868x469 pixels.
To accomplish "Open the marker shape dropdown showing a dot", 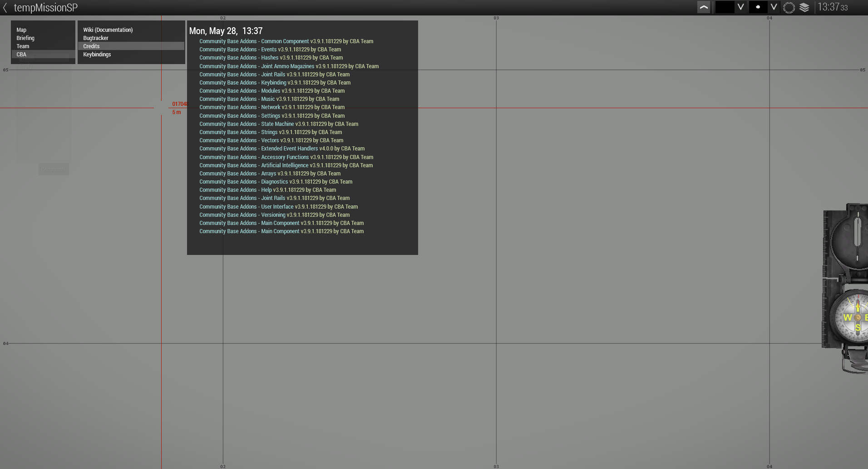I will coord(764,7).
